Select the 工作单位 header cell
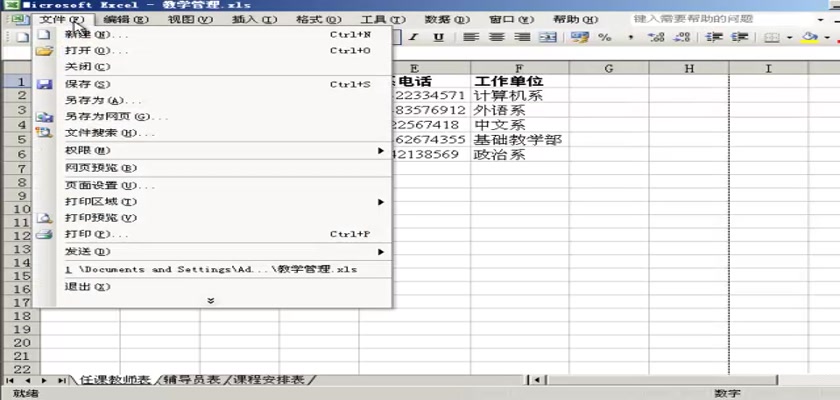Viewport: 840px width, 400px height. (520, 81)
